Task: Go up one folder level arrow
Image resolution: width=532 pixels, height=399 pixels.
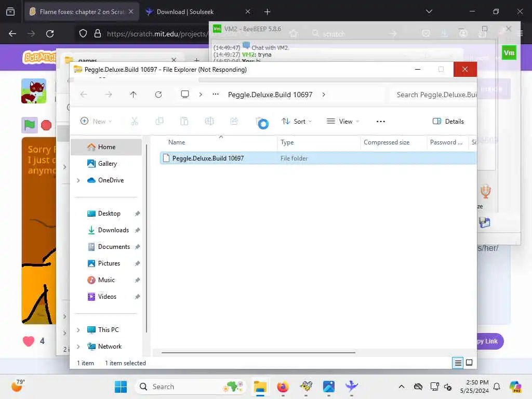Action: 133,95
